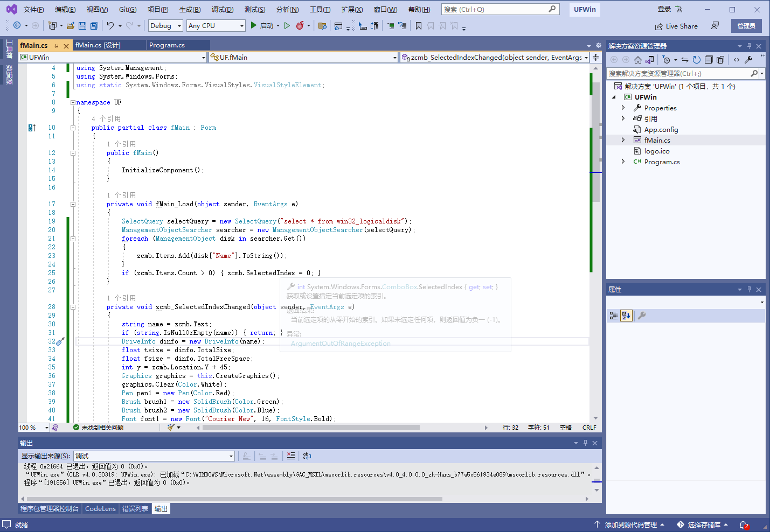The image size is (770, 532).
Task: Click the feedback icon in title bar
Action: coord(715,25)
